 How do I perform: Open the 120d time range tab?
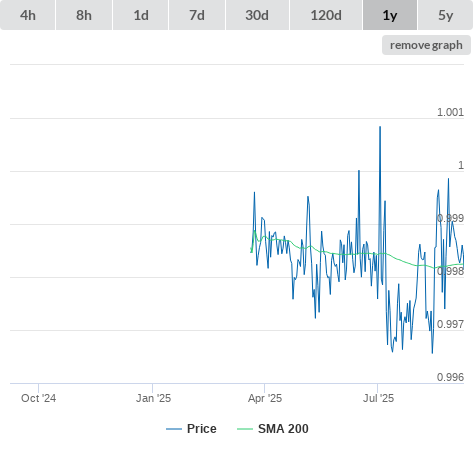[x=326, y=15]
